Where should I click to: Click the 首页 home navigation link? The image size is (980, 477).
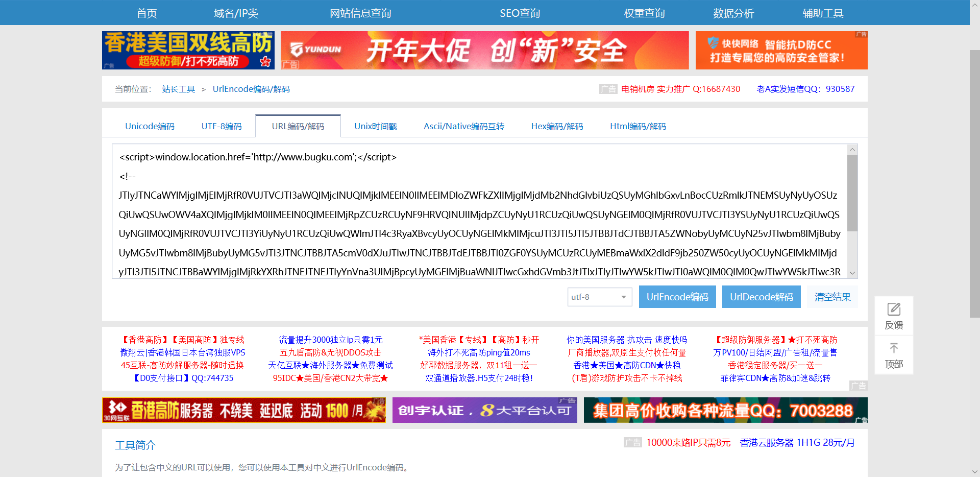(146, 13)
